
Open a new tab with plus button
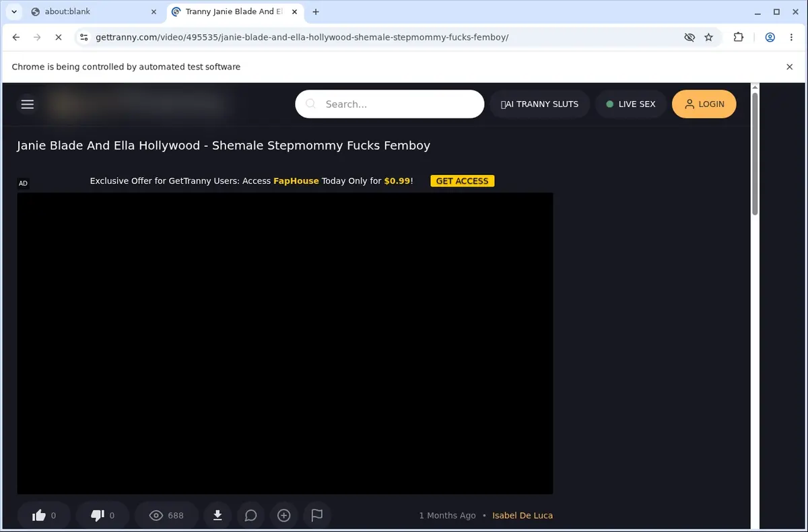[316, 11]
